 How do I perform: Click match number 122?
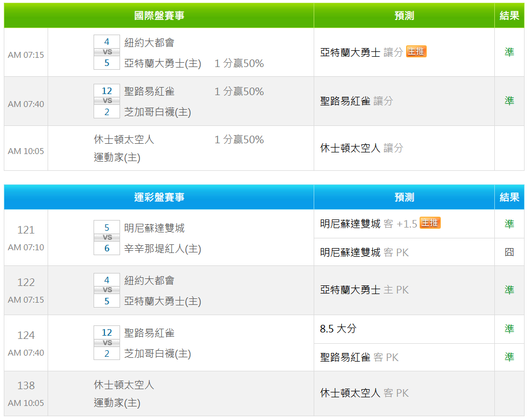coord(26,283)
